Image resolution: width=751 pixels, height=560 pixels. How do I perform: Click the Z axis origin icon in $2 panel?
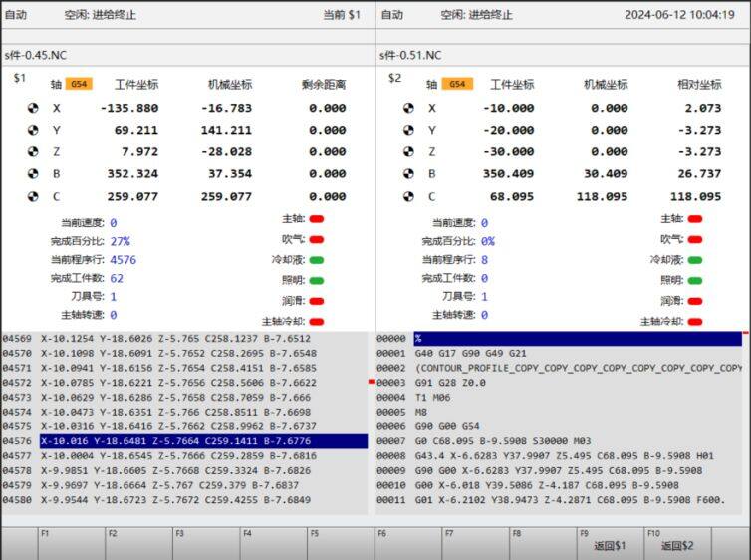coord(408,151)
